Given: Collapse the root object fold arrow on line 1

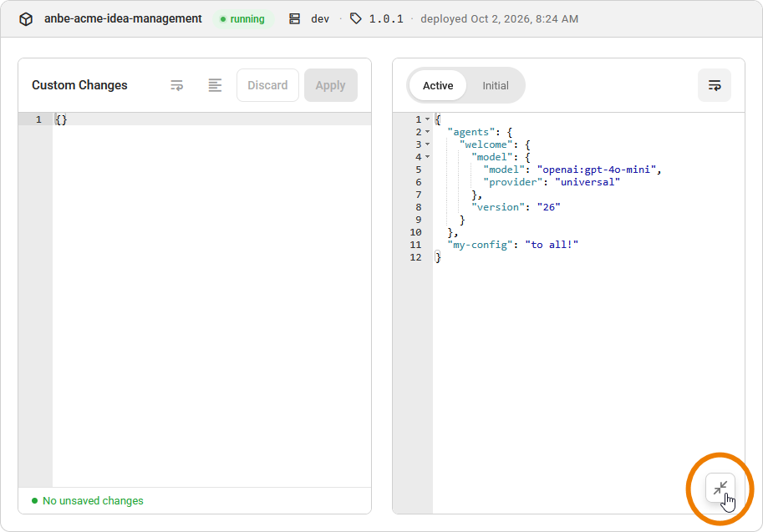Looking at the screenshot, I should coord(427,119).
